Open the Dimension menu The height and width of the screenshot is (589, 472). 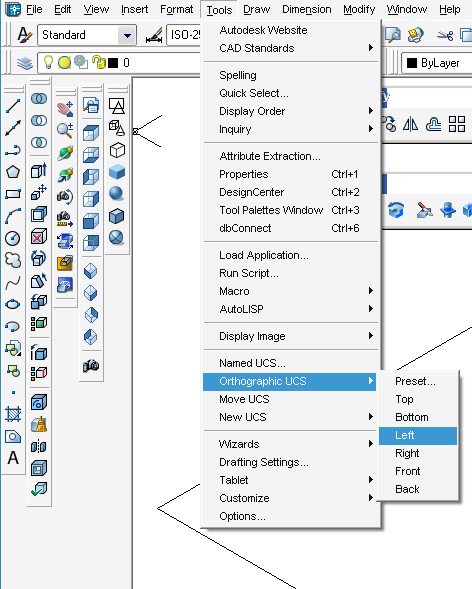tap(306, 9)
